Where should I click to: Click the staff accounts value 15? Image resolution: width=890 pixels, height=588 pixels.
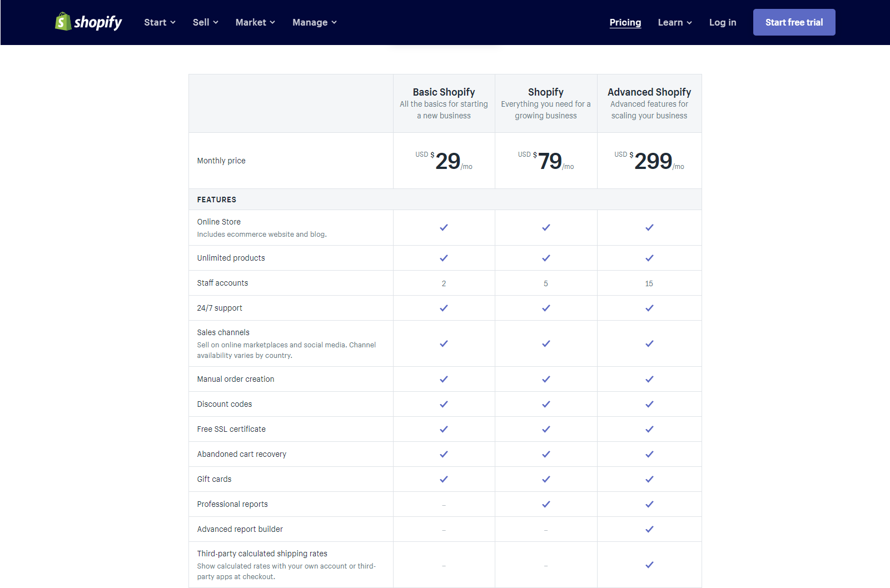[x=649, y=283]
